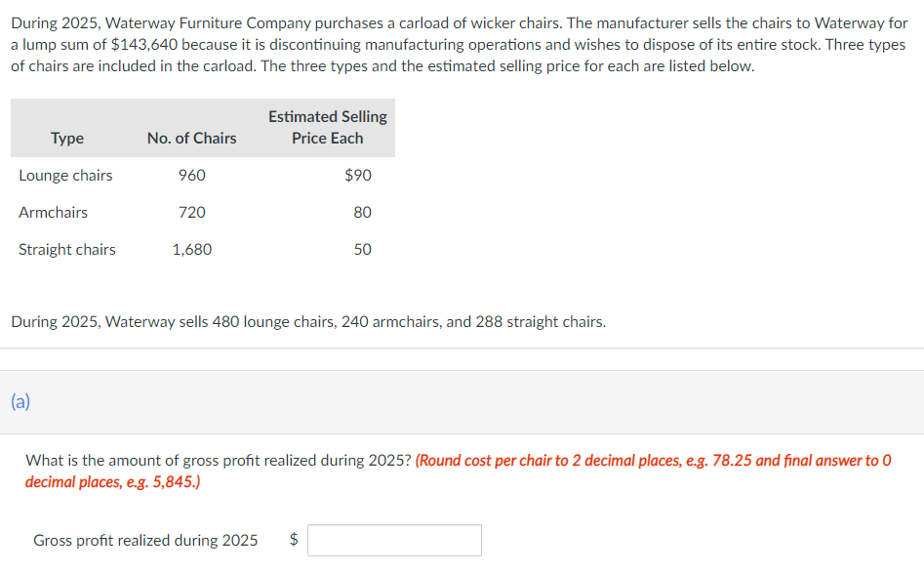Click the gross profit question text
The image size is (924, 574).
(x=218, y=460)
